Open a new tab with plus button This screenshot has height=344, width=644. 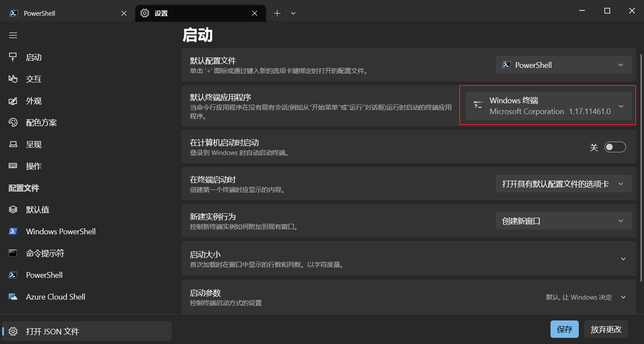(277, 13)
